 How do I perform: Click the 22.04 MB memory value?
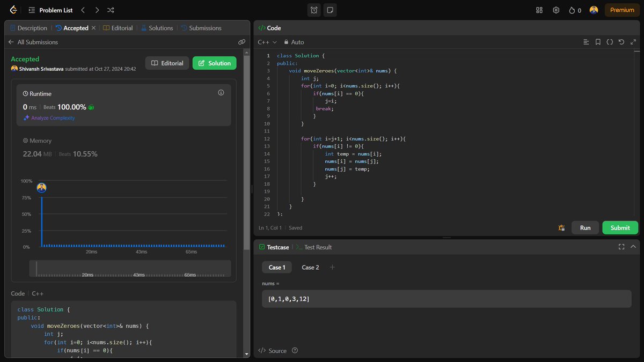(38, 154)
